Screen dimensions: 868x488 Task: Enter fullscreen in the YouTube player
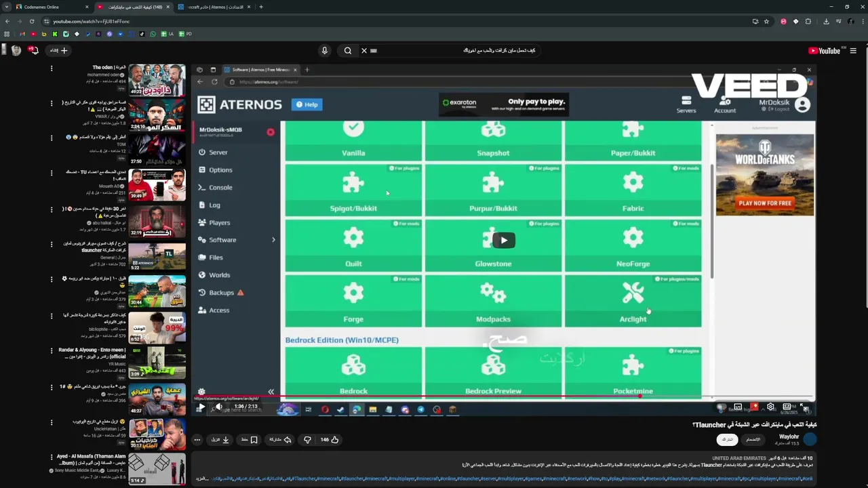point(804,407)
